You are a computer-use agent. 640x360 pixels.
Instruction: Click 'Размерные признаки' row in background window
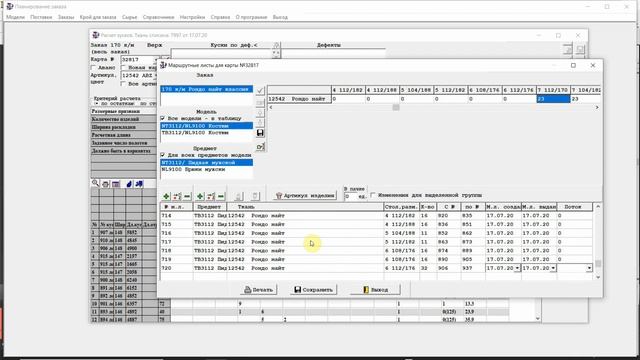pos(123,111)
